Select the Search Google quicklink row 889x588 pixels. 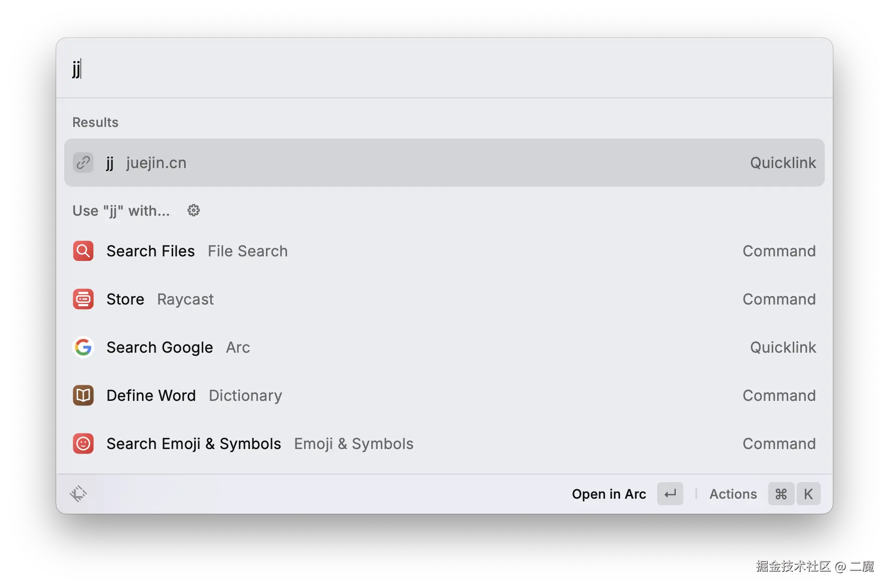[x=444, y=347]
